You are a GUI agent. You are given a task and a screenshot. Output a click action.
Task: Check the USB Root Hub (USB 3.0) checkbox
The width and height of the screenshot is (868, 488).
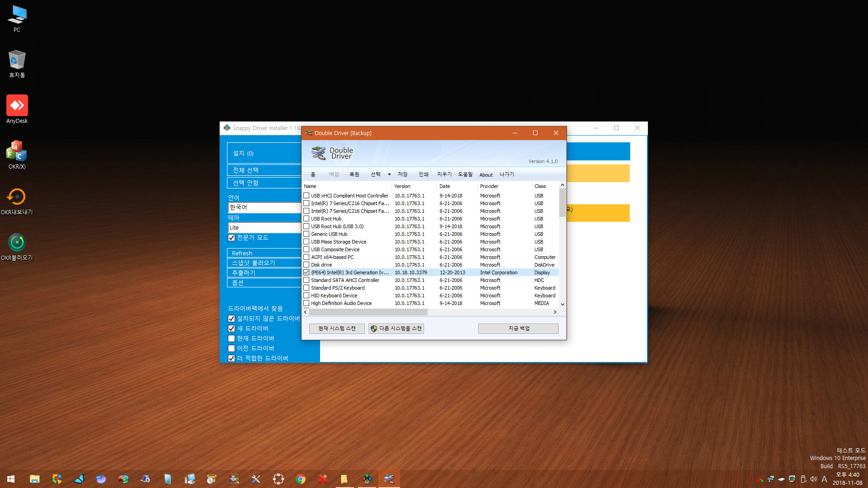pos(307,226)
